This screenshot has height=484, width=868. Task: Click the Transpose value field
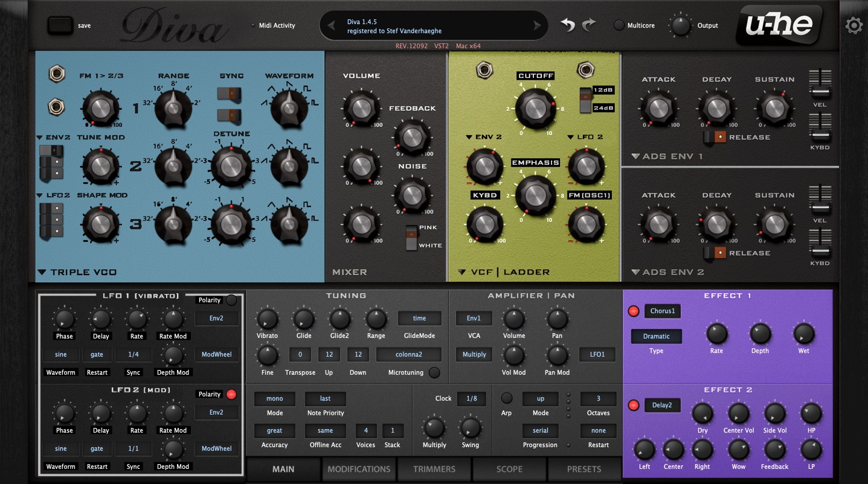pyautogui.click(x=300, y=354)
